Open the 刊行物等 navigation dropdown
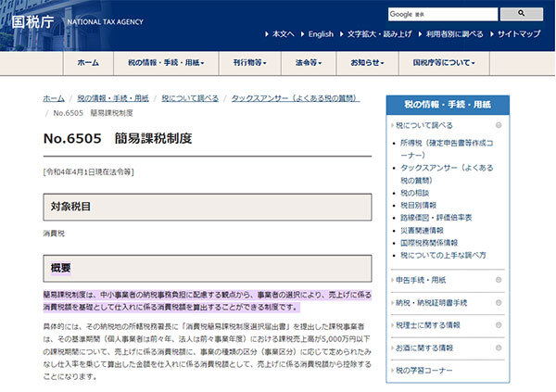Screen dimensions: 556x392 tap(250, 62)
